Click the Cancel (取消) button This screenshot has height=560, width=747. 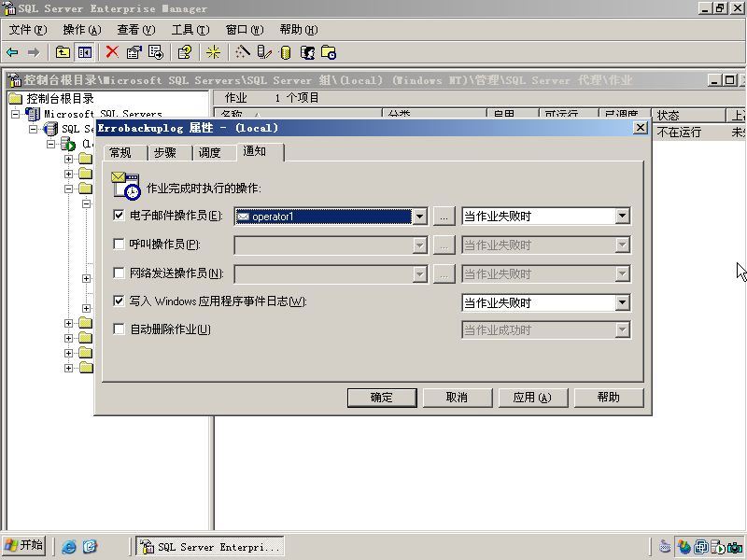(458, 398)
